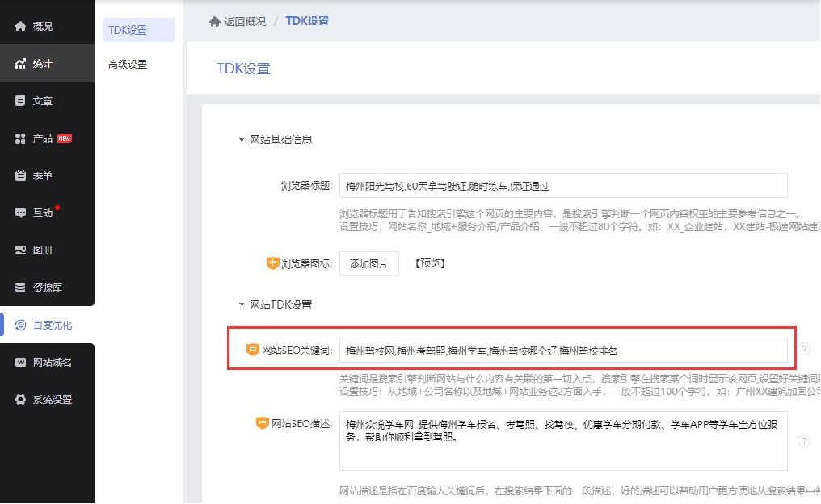Viewport: 821px width, 504px height.
Task: Click the TDK设置 page heading
Action: coord(243,69)
